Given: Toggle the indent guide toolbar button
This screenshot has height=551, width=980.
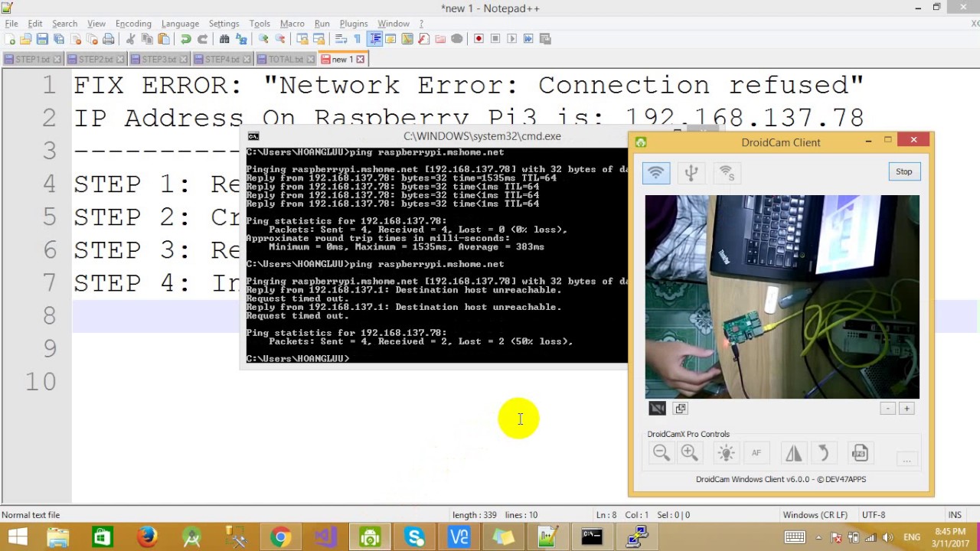Looking at the screenshot, I should [376, 38].
